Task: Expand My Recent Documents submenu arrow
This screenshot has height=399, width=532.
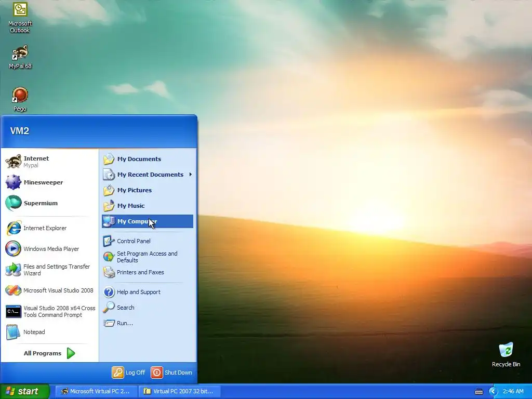Action: pyautogui.click(x=190, y=175)
